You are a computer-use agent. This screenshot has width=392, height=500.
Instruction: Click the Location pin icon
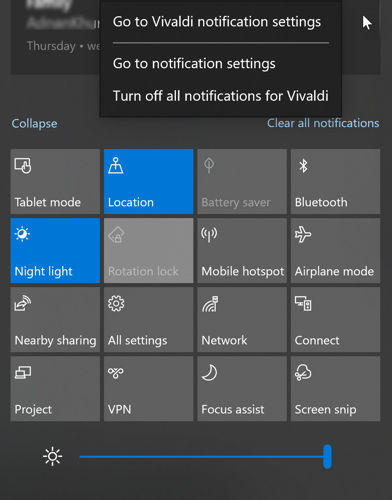[116, 166]
